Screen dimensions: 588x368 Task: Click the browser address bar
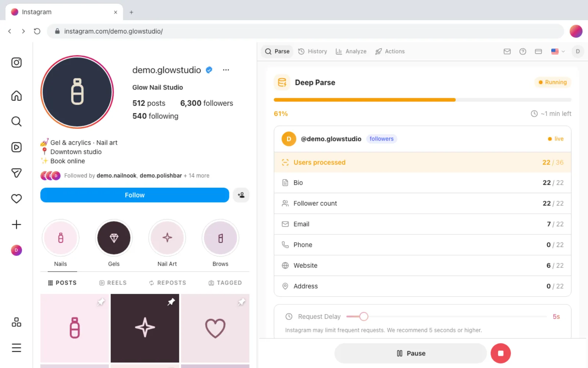305,31
